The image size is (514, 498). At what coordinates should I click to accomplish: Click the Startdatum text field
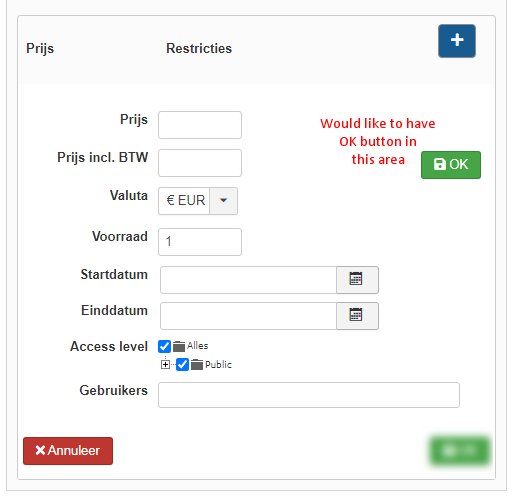(248, 280)
